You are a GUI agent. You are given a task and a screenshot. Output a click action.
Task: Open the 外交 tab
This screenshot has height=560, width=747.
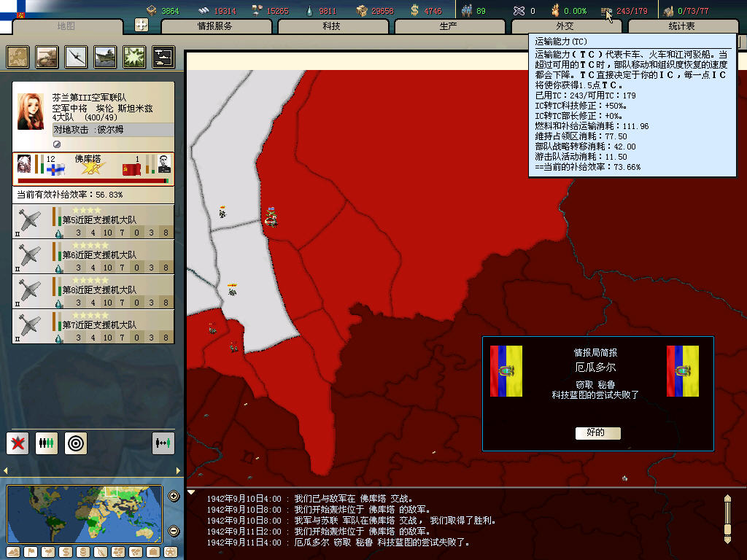[565, 26]
